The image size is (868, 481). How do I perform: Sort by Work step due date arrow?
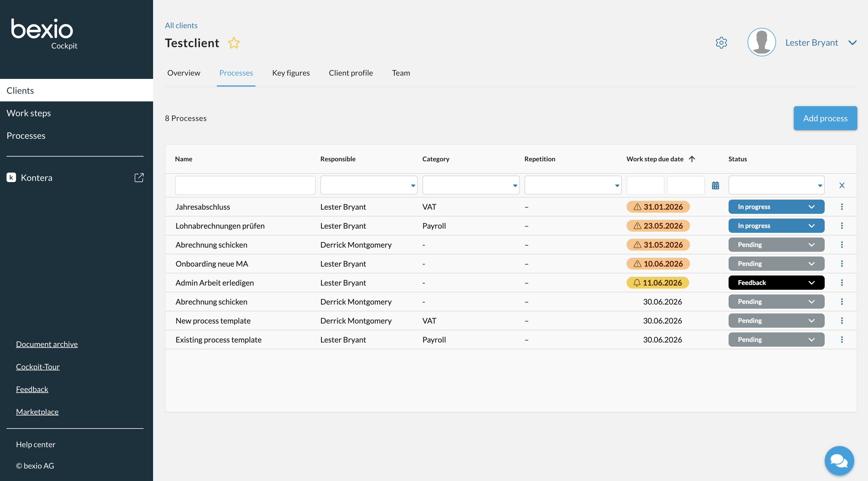point(692,159)
